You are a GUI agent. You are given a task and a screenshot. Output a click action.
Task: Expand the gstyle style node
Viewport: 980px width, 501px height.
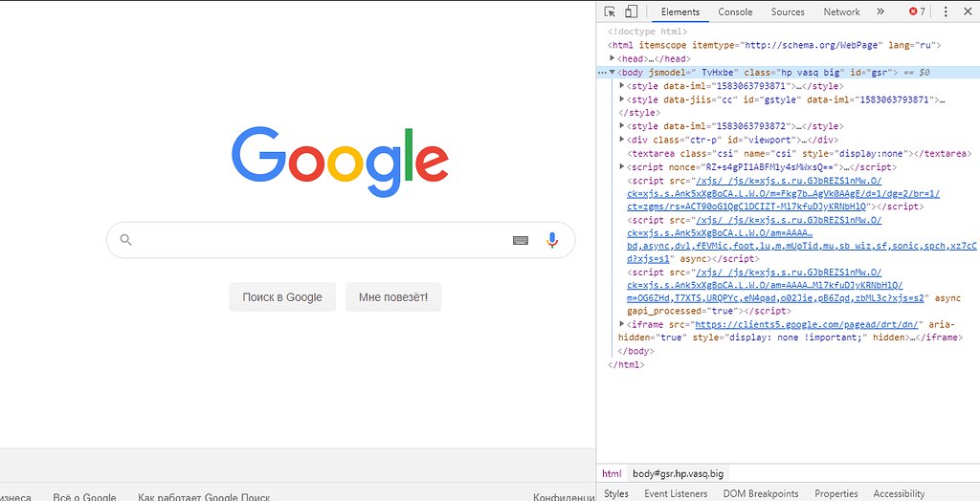(622, 99)
